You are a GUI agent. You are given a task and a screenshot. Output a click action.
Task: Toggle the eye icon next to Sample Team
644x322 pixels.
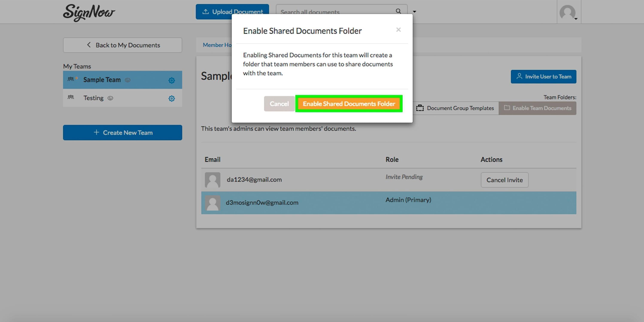click(128, 80)
